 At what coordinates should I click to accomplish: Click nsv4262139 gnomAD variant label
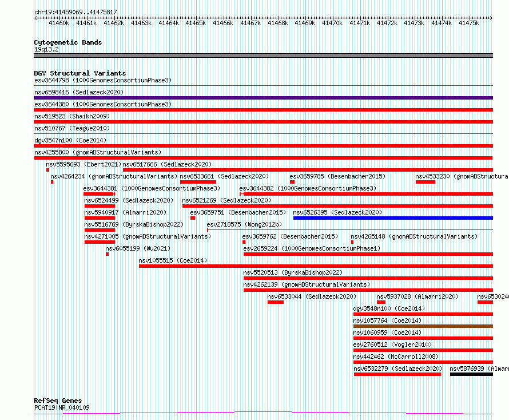307,284
